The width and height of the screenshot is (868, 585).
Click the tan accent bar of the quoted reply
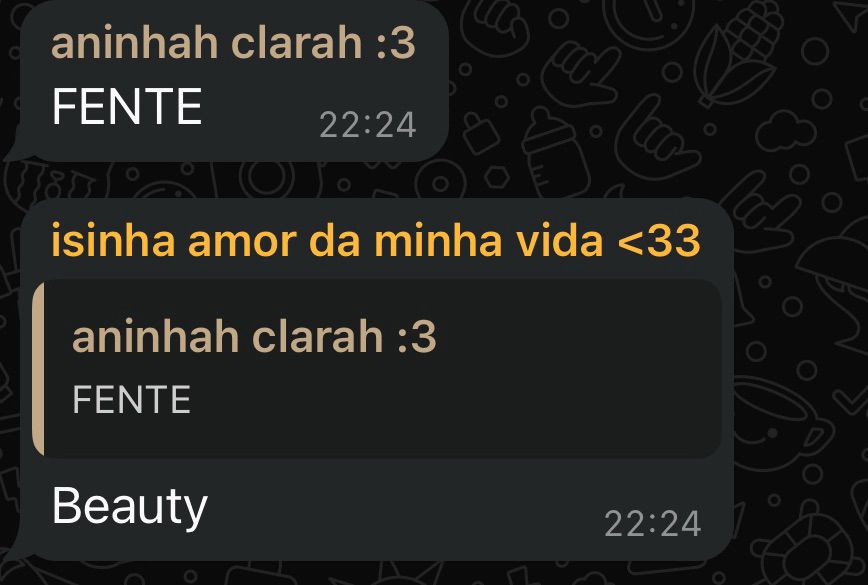coord(38,369)
